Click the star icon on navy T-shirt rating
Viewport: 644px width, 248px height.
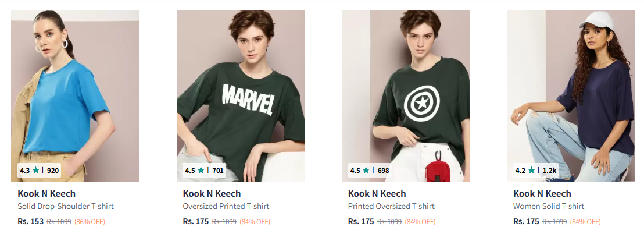click(531, 171)
